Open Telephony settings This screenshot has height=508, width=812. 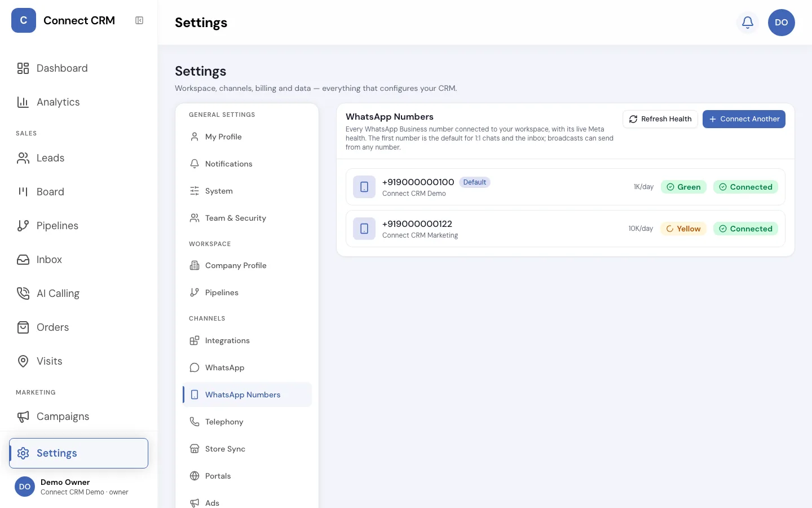(x=247, y=422)
